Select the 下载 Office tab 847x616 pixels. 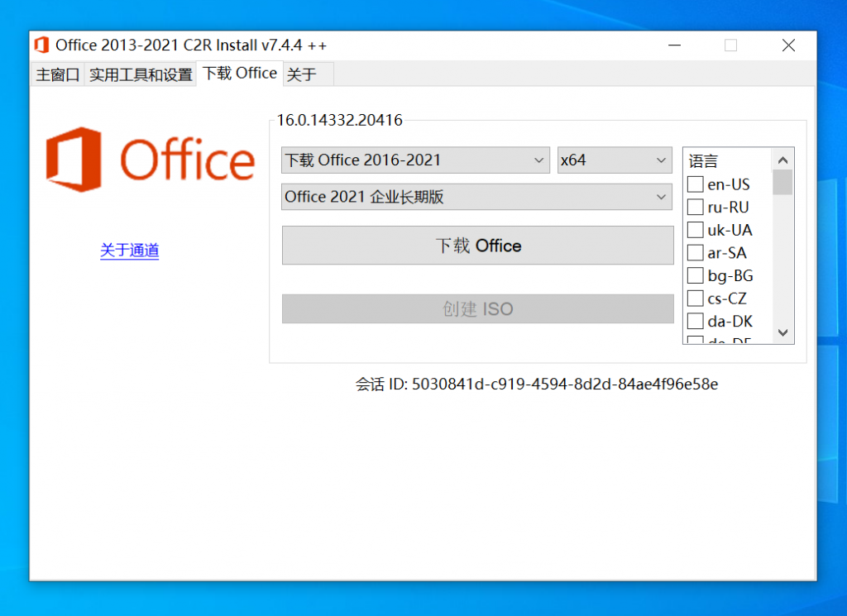(x=239, y=73)
